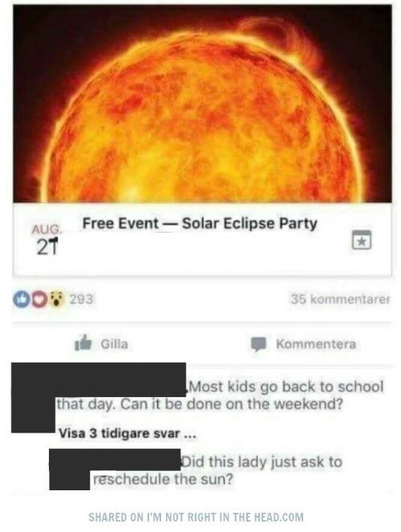Click the first commenter's redacted avatar
Viewport: 401px width, 532px height.
[x=33, y=398]
